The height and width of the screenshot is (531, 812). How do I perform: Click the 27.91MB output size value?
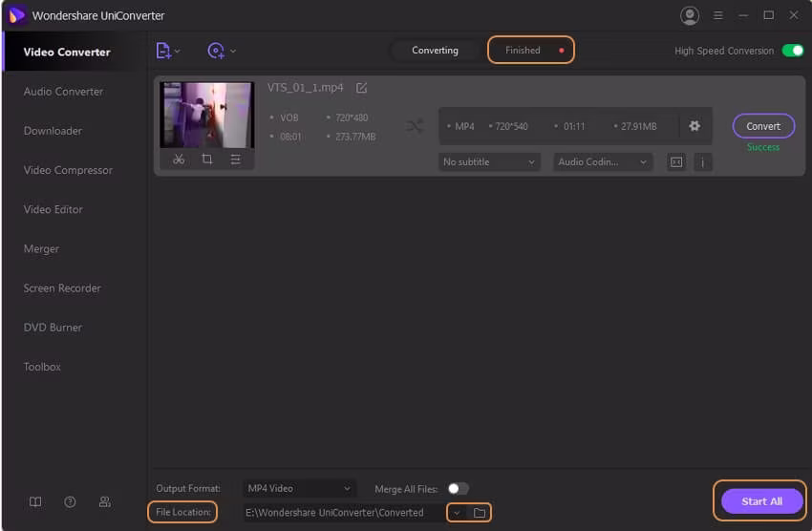click(x=638, y=126)
